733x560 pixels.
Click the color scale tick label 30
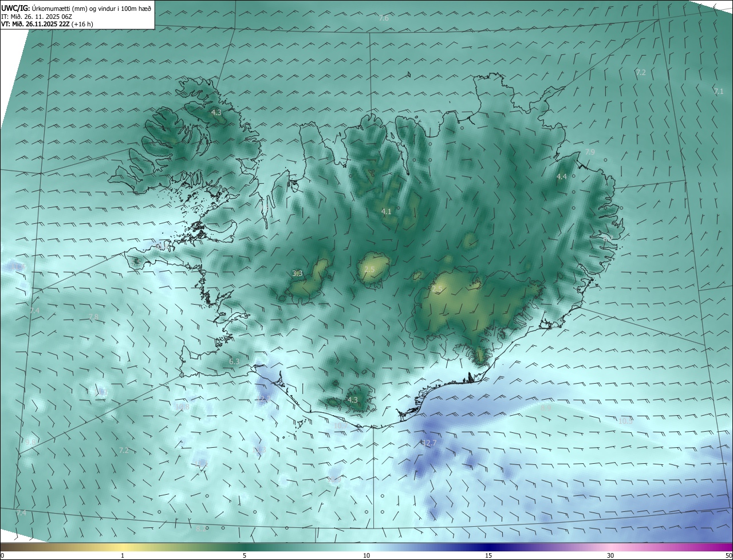[x=610, y=555]
